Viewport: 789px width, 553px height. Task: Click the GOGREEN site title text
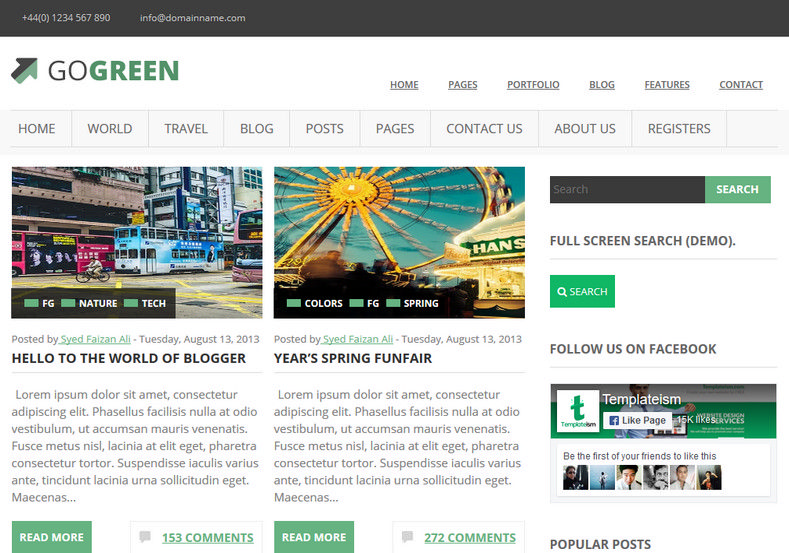[113, 70]
